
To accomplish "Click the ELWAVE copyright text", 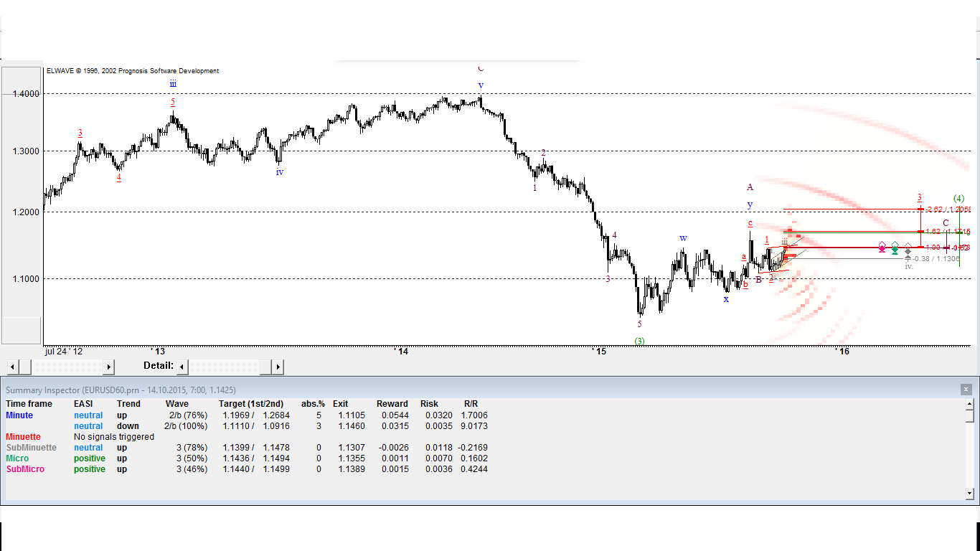I will 133,71.
